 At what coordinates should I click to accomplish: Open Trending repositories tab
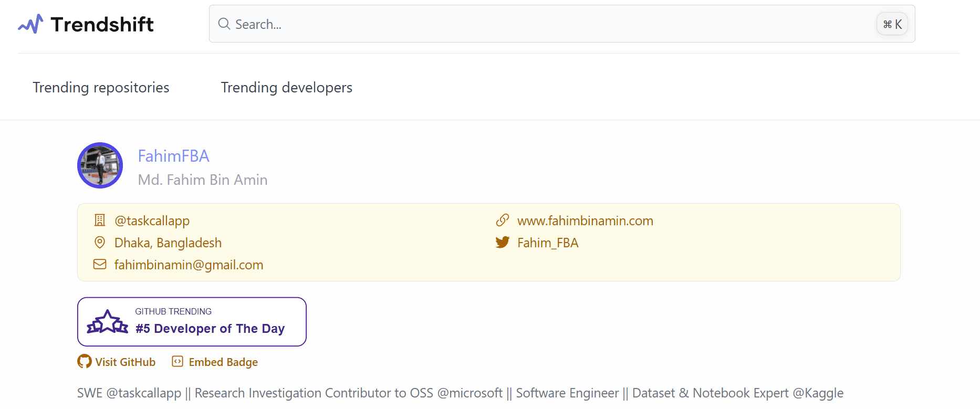pyautogui.click(x=101, y=87)
